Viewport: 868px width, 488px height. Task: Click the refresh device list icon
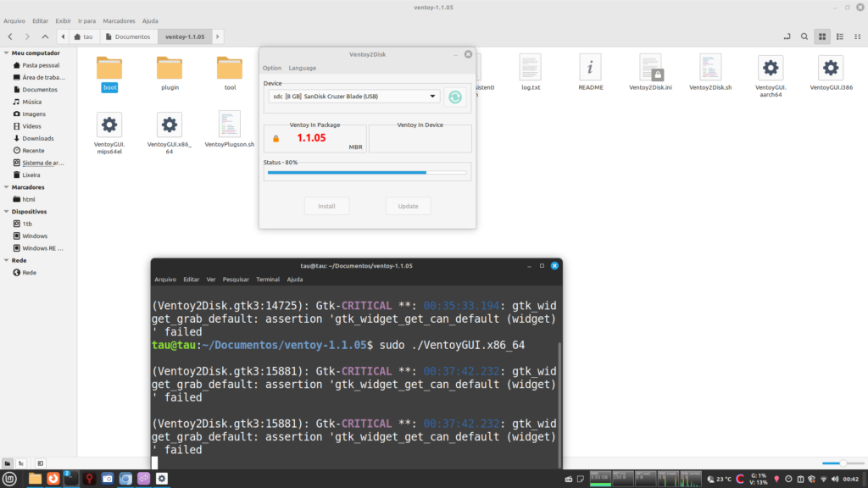pos(455,97)
